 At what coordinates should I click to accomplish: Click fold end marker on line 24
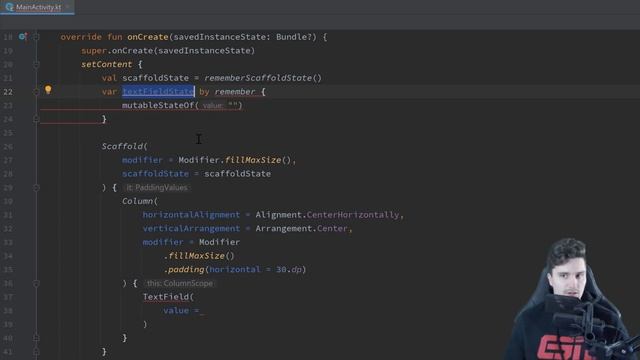(x=36, y=119)
